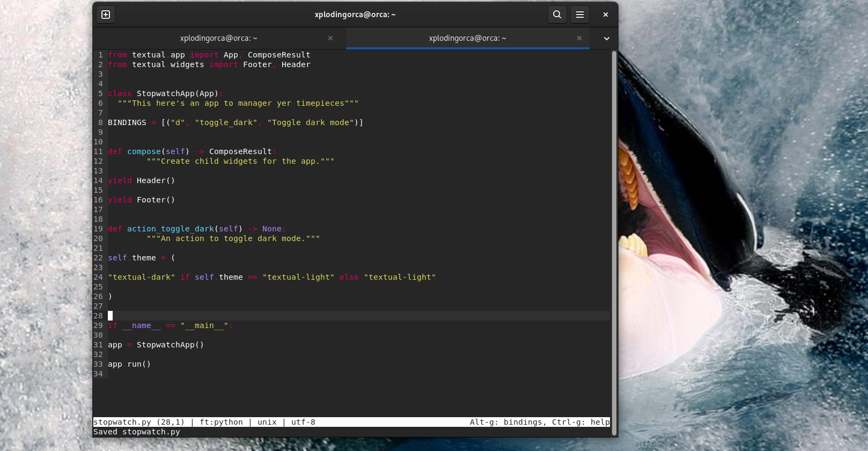Viewport: 868px width, 451px height.
Task: Click 'utf-8' encoding indicator
Action: pos(303,422)
